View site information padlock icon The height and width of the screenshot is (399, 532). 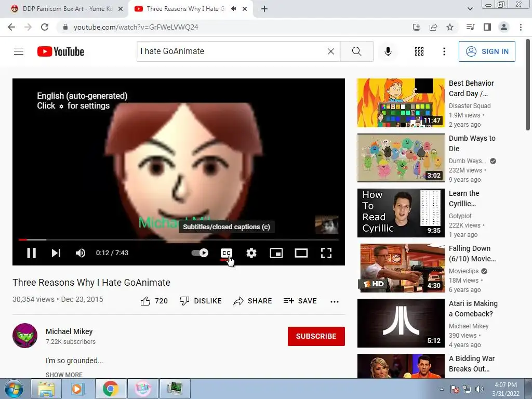tap(65, 27)
